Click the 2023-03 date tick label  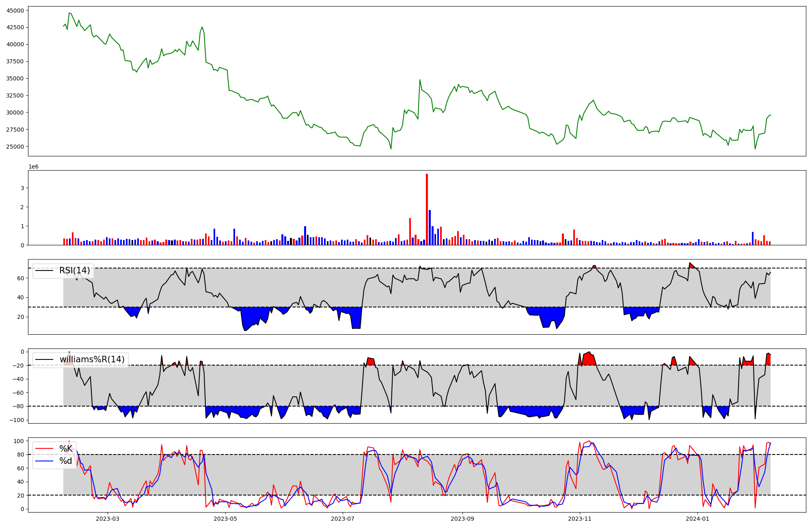click(x=108, y=519)
